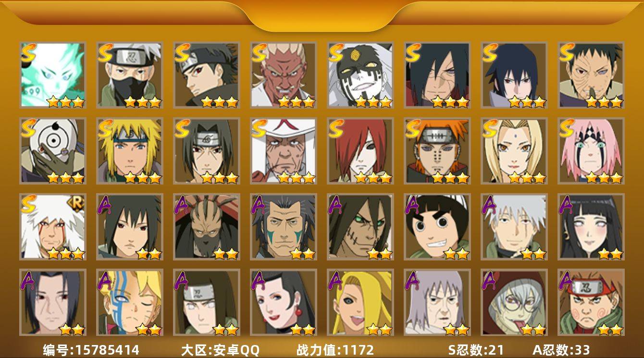This screenshot has height=358, width=644.
Task: Pick the spiky yellow-haired Hokage portrait
Action: pyautogui.click(x=130, y=151)
